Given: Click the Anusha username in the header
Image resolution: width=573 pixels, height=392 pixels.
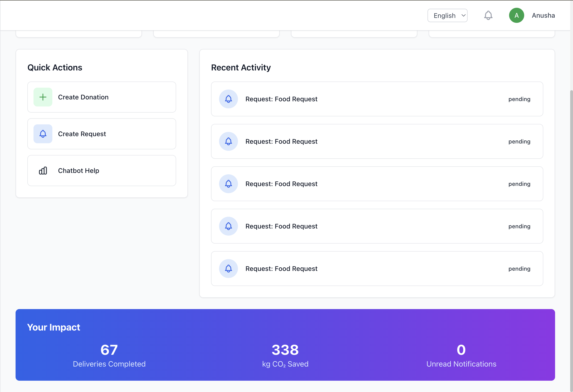Looking at the screenshot, I should 543,15.
